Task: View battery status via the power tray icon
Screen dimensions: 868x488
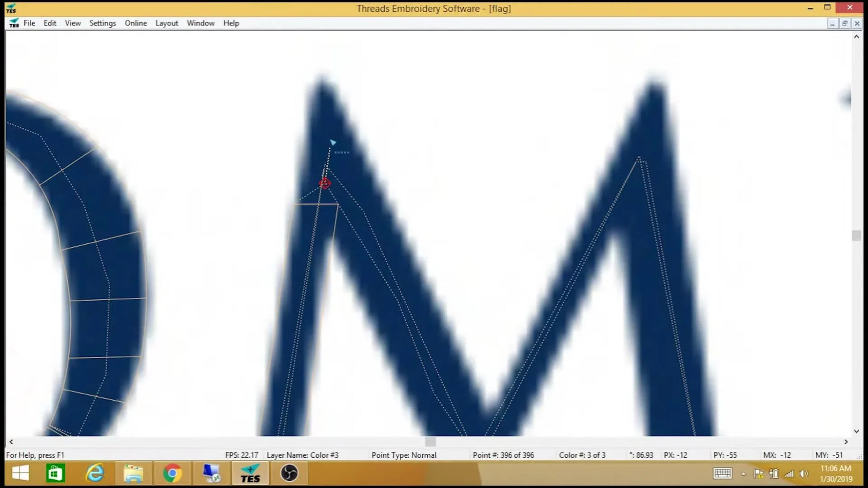Action: point(773,473)
